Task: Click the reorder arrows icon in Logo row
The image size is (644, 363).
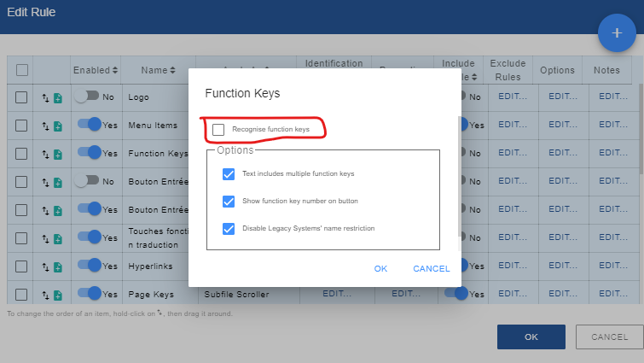Action: [x=46, y=97]
